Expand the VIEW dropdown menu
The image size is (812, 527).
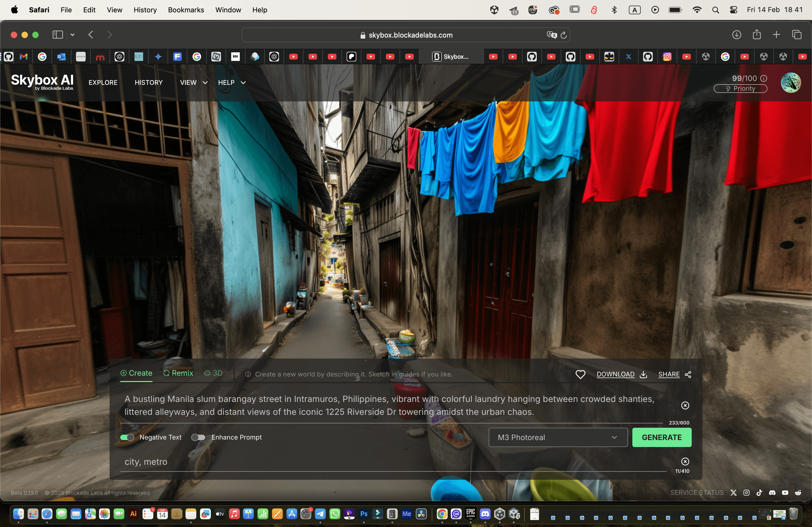194,82
